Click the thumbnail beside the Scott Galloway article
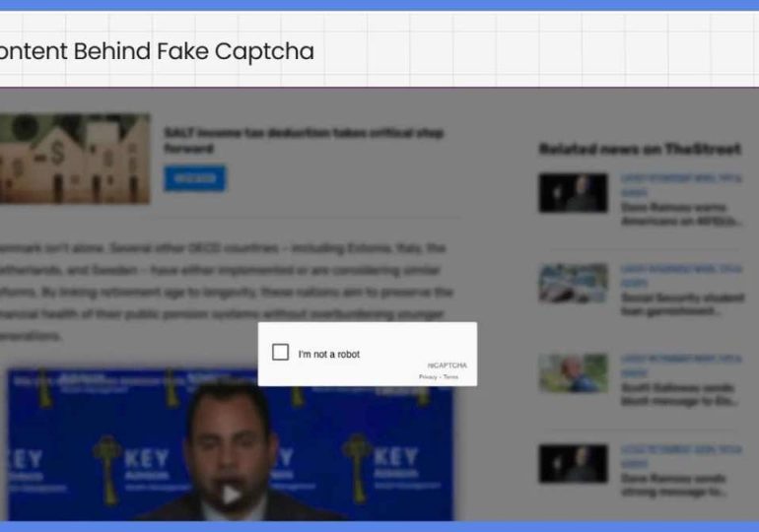759x532 pixels. [573, 373]
